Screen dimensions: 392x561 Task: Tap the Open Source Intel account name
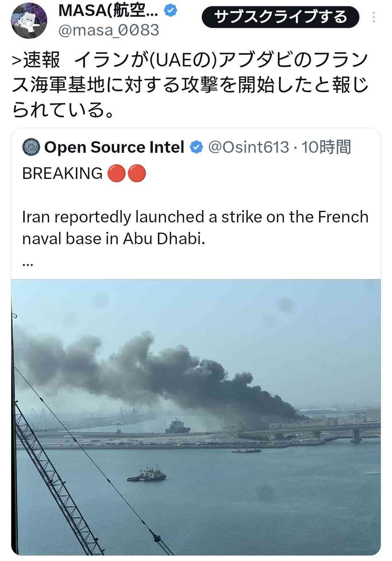pos(114,147)
